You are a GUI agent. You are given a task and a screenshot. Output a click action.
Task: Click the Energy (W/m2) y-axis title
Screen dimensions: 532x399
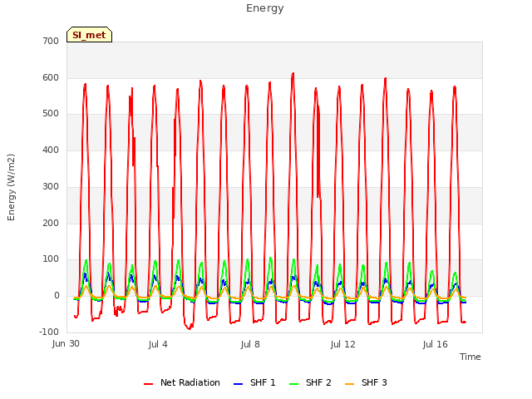[x=11, y=187]
